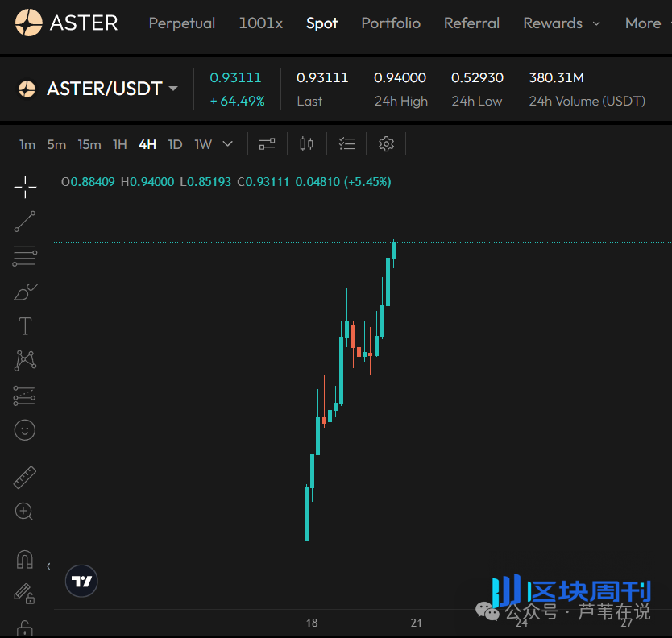
Task: Select the zoom in tool
Action: [x=24, y=512]
